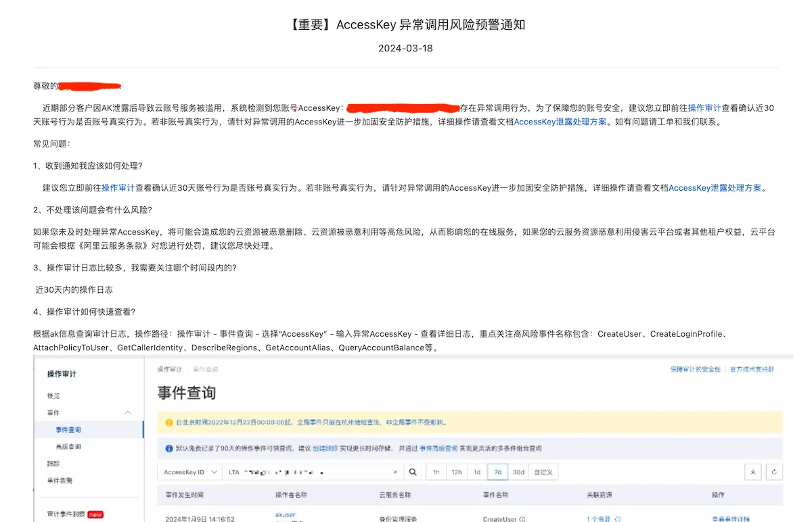Open the AccessKey ID filter dropdown
This screenshot has width=812, height=522.
pyautogui.click(x=189, y=472)
